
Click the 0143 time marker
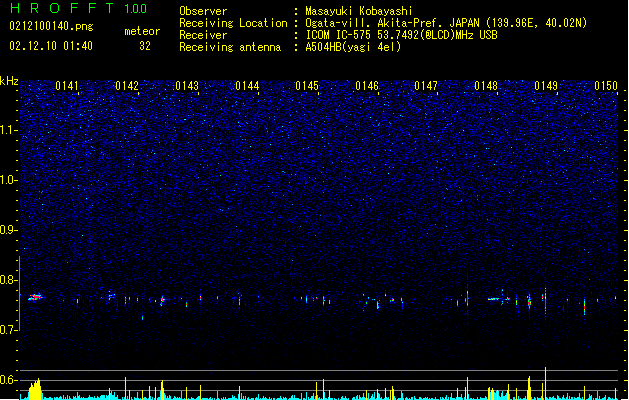click(x=187, y=86)
